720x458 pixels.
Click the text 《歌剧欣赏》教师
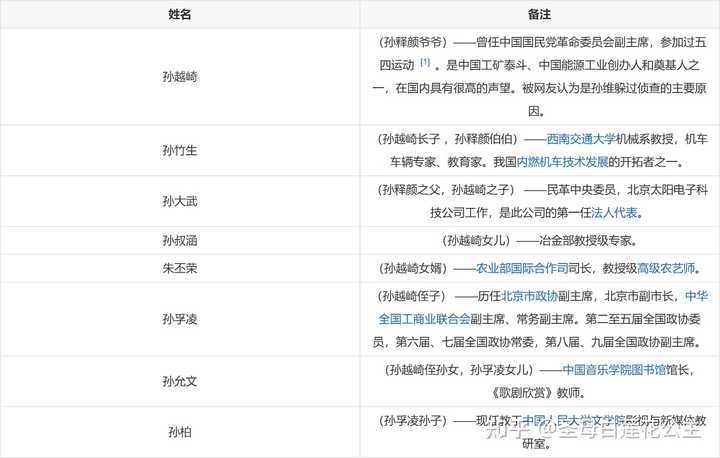click(535, 393)
